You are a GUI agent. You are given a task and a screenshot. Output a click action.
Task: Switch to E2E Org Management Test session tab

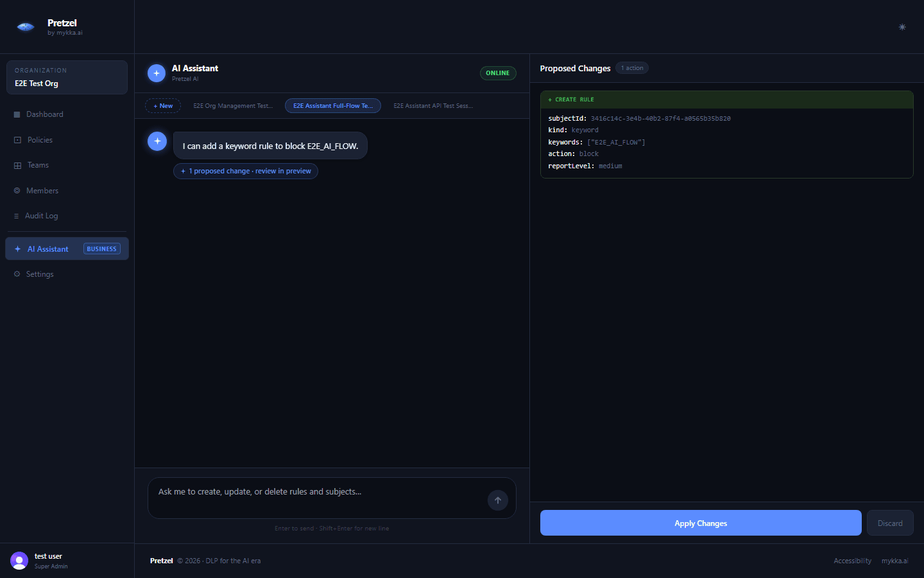click(x=233, y=106)
